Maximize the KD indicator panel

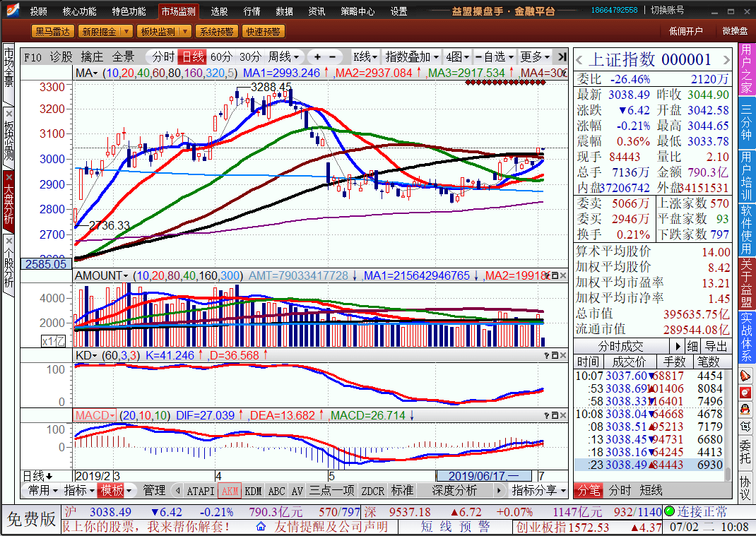click(555, 355)
